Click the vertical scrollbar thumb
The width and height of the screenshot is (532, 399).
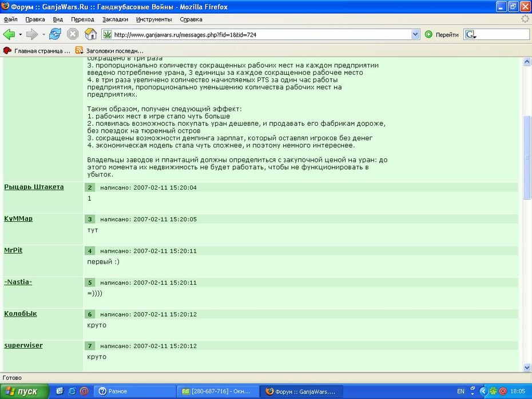point(527,157)
